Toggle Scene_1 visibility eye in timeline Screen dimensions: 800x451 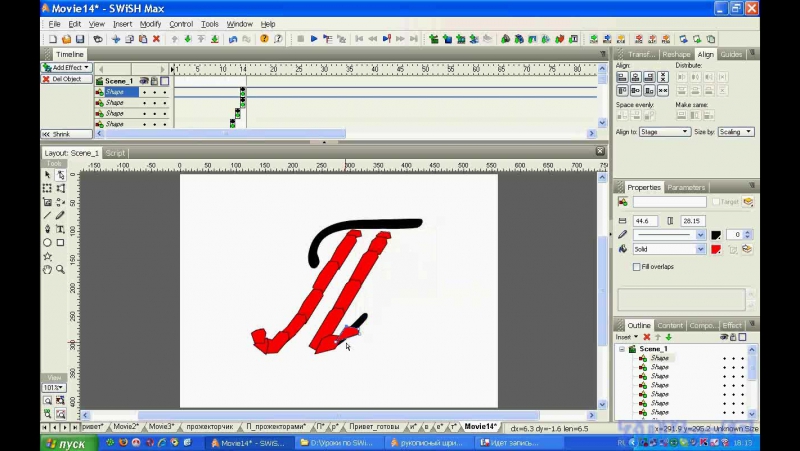tap(143, 81)
